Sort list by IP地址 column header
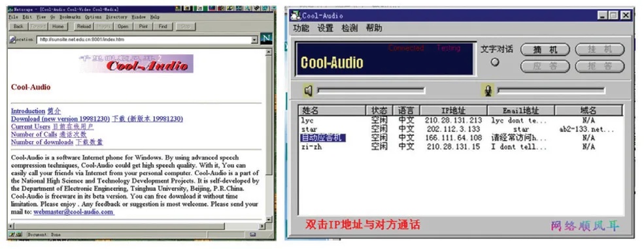This screenshot has width=644, height=249. (454, 110)
